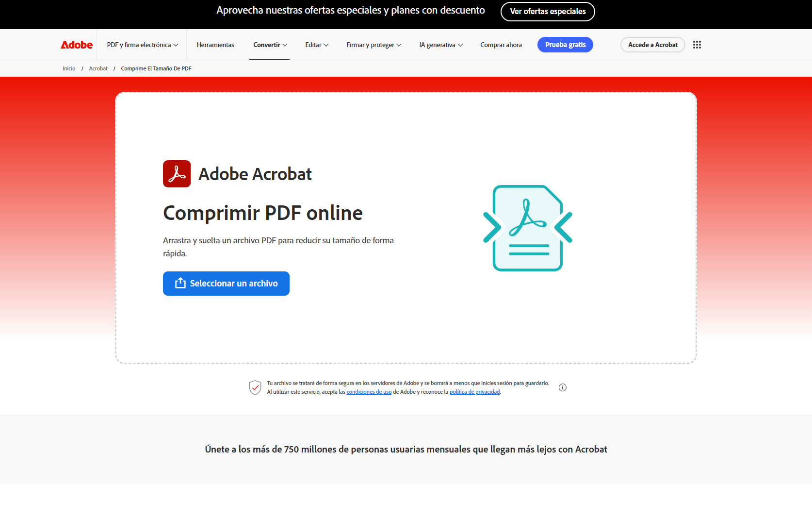Expand the Editar dropdown
Viewport: 812px width, 520px height.
point(317,45)
